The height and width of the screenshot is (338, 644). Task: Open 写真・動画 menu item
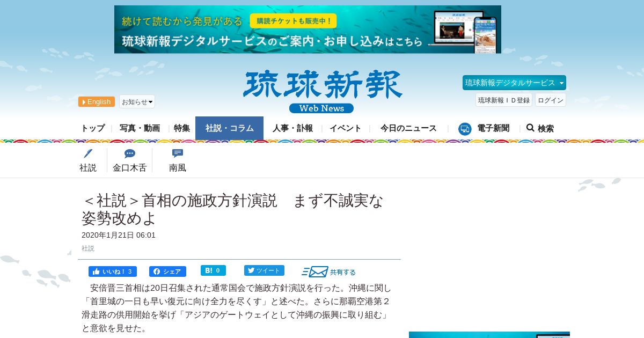tap(140, 128)
